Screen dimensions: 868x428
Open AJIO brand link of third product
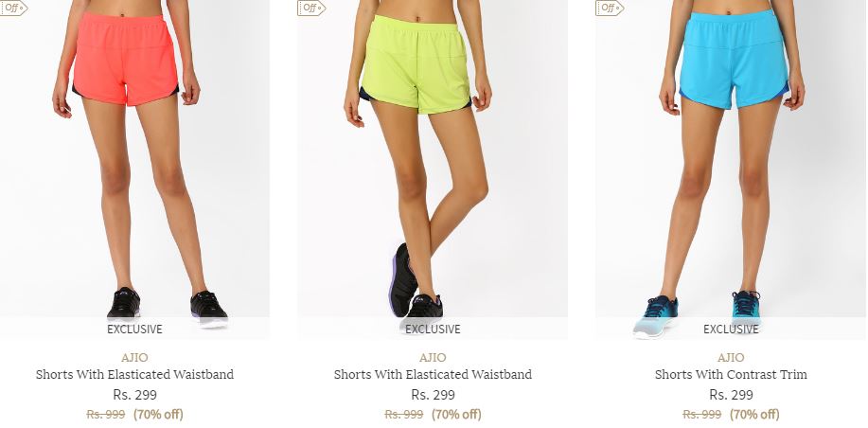tap(731, 357)
